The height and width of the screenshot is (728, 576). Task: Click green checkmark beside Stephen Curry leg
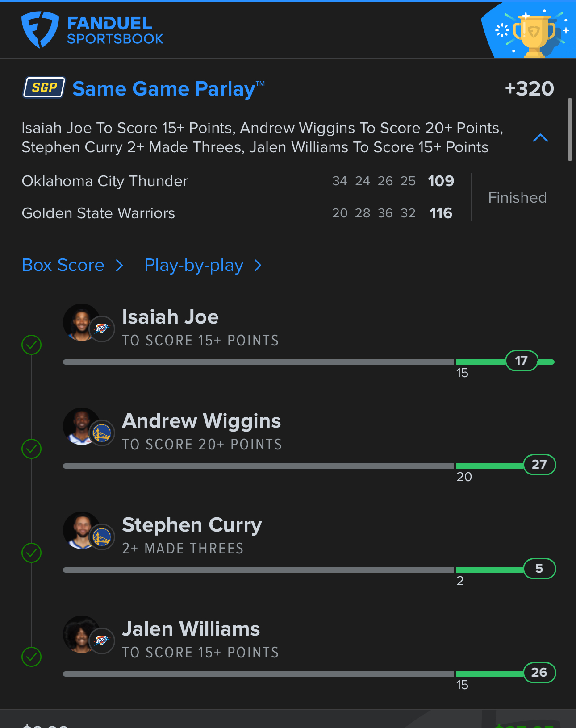[32, 553]
